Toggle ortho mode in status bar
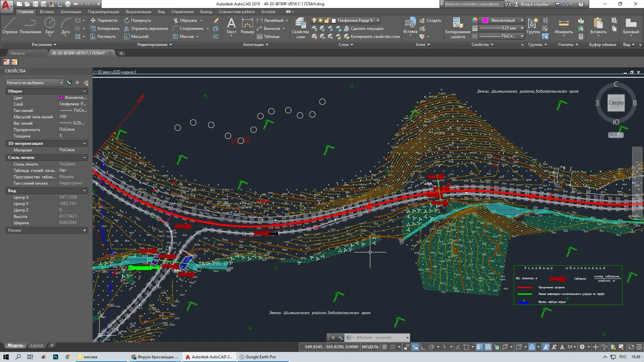This screenshot has width=644, height=362. [423, 347]
